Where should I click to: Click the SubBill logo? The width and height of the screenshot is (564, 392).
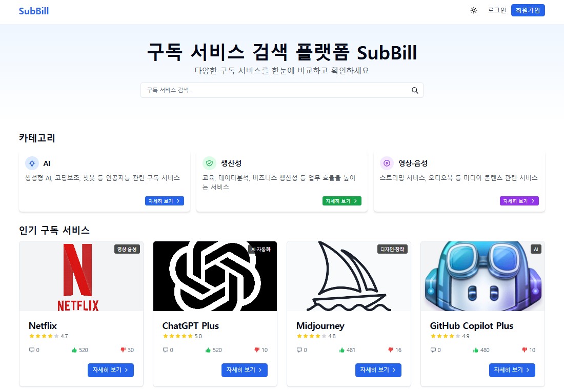pyautogui.click(x=33, y=11)
